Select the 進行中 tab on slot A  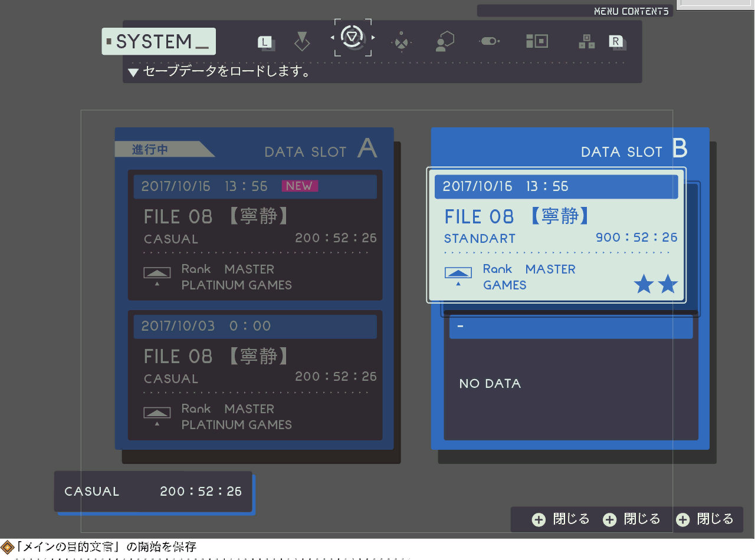click(x=164, y=150)
